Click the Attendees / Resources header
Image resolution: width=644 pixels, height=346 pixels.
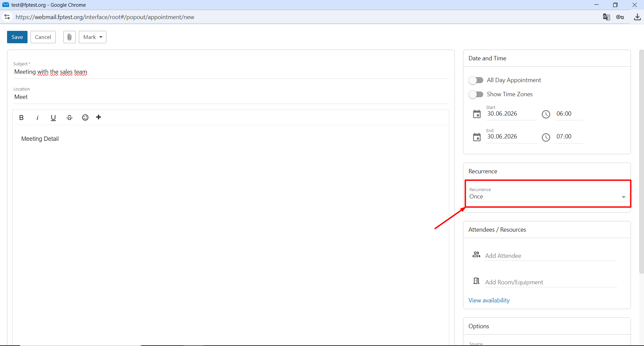click(497, 230)
